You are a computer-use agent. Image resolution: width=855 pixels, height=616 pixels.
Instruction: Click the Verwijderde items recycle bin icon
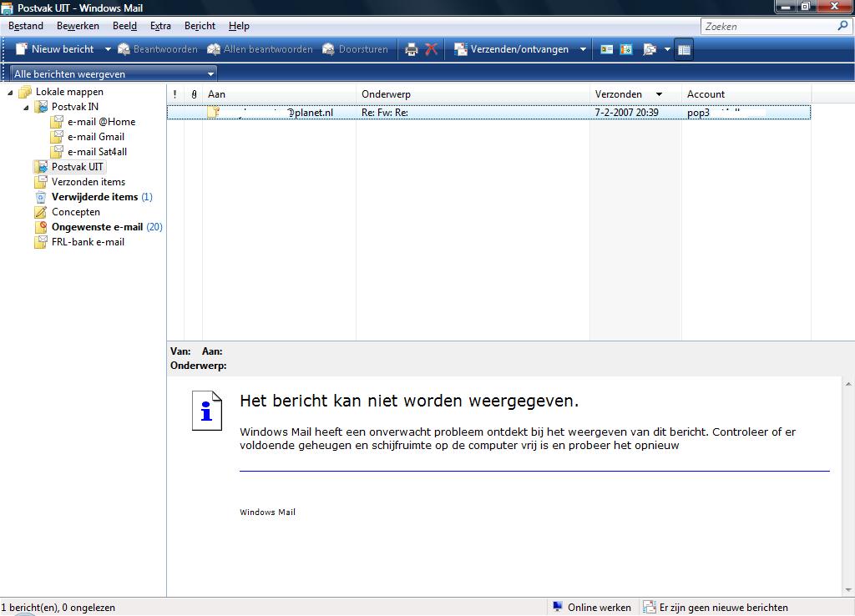pos(41,197)
